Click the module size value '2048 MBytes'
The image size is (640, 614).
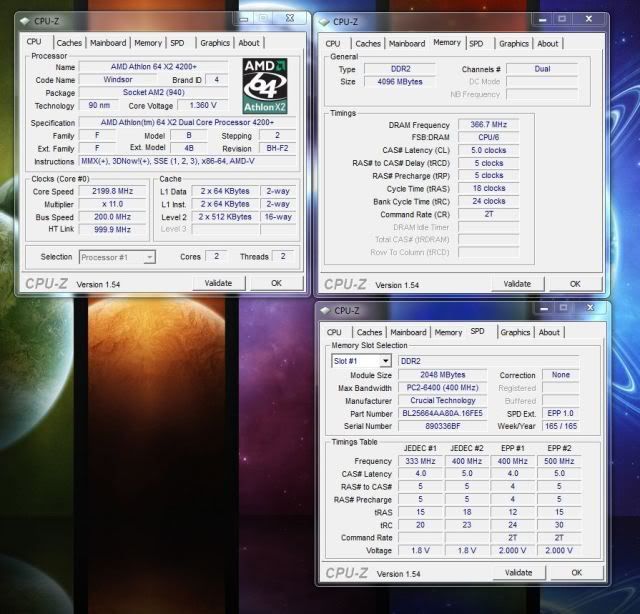click(442, 375)
